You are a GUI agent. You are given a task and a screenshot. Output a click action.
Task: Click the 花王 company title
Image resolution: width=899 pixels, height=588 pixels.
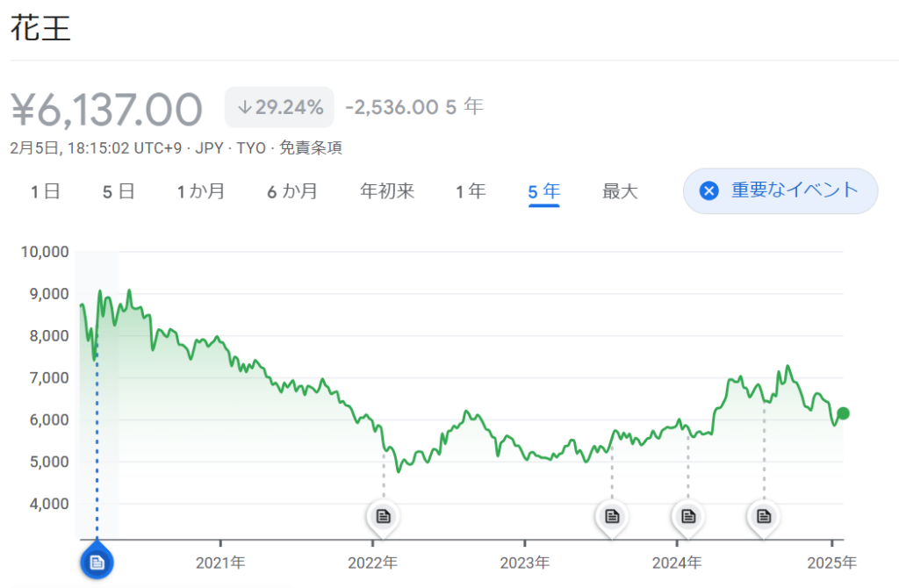40,28
